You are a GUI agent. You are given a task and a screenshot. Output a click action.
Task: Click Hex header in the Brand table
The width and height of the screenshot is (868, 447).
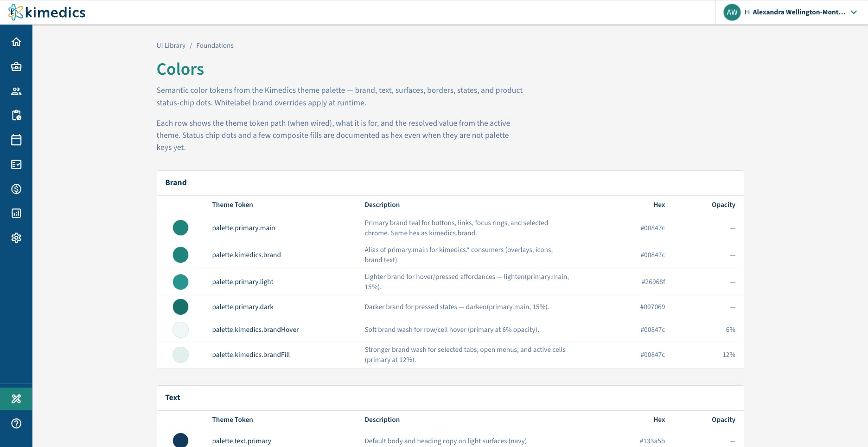659,205
